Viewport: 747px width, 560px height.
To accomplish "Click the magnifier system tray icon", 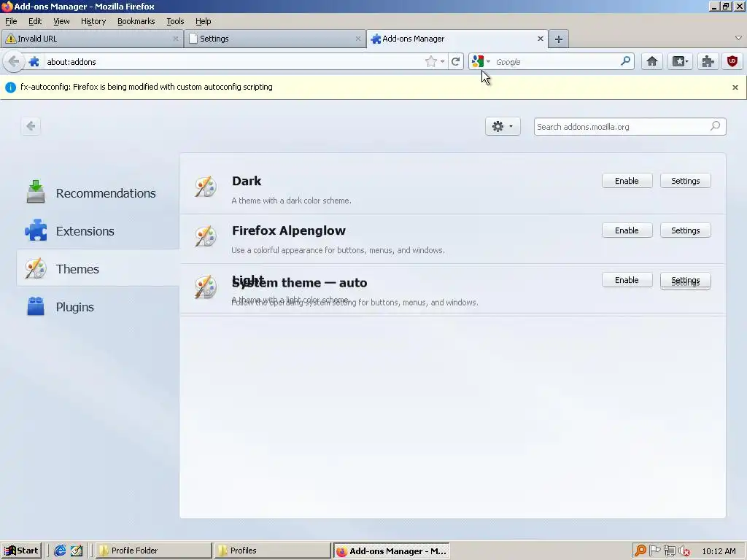I will 640,551.
